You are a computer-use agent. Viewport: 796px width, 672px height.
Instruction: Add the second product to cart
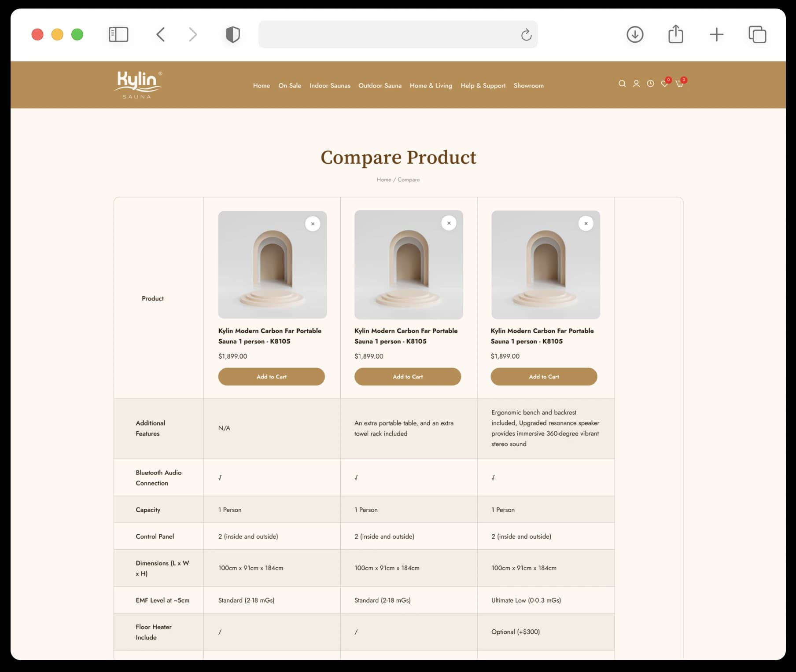point(408,377)
